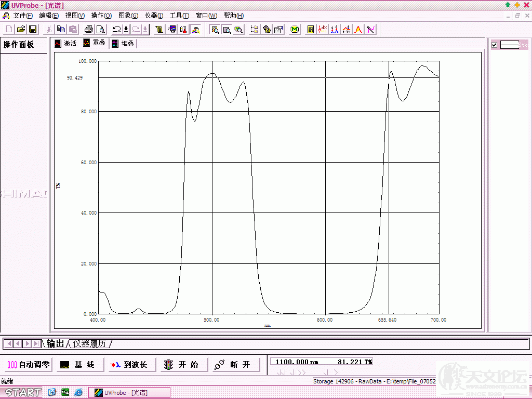Apply the derivative dx transformation icon
The image size is (532, 399).
tap(323, 29)
